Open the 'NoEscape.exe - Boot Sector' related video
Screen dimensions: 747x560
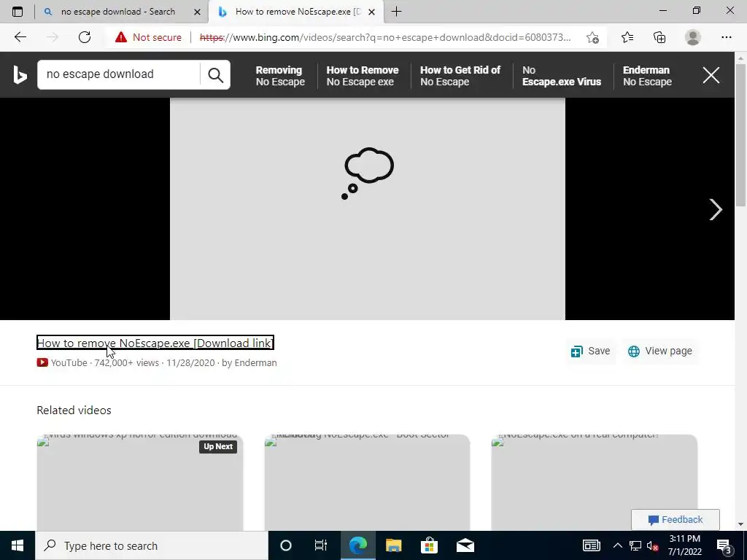tap(367, 482)
